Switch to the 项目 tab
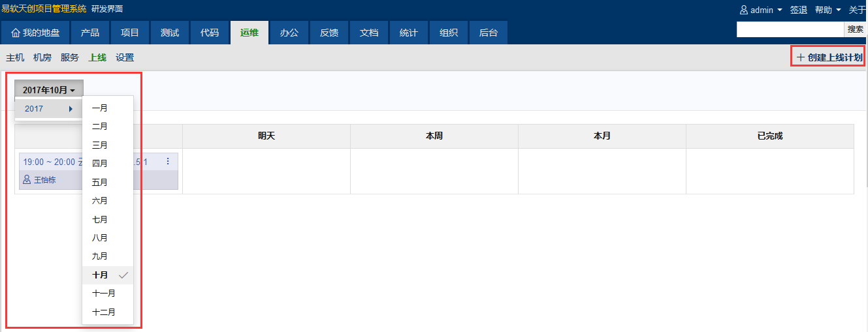Screen dimensions: 868x332 (x=130, y=33)
